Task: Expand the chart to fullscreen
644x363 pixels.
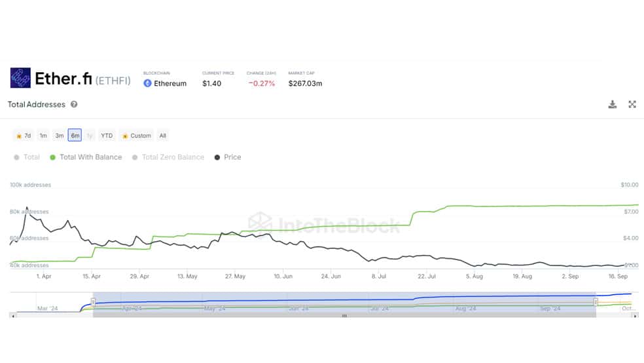Action: coord(632,104)
